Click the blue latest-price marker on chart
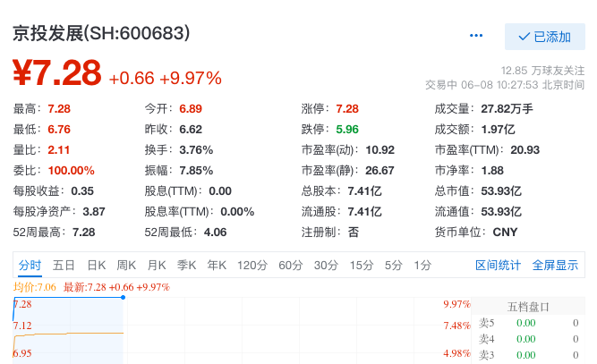Screen dimensions: 597x364 (x=123, y=298)
